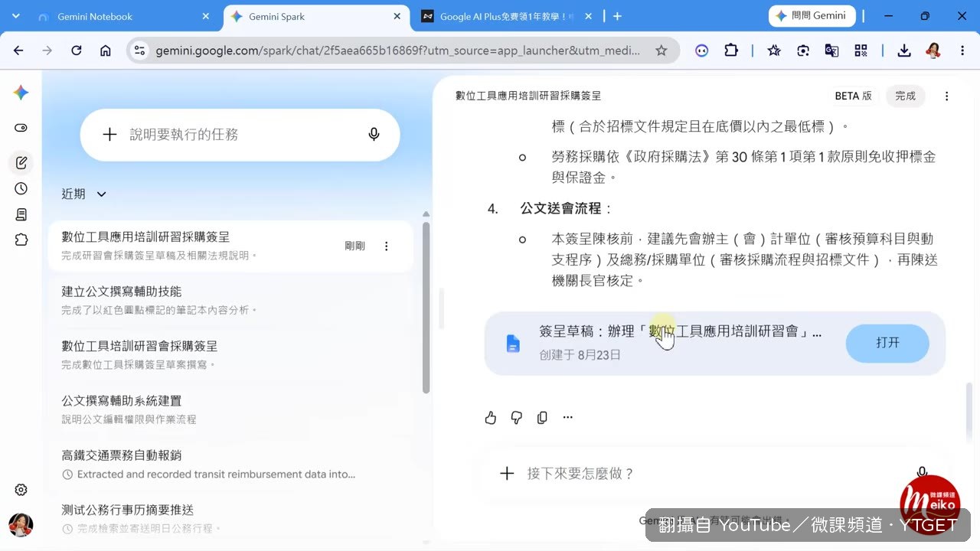This screenshot has width=980, height=551.
Task: Open the browser extensions puzzle icon
Action: [731, 51]
